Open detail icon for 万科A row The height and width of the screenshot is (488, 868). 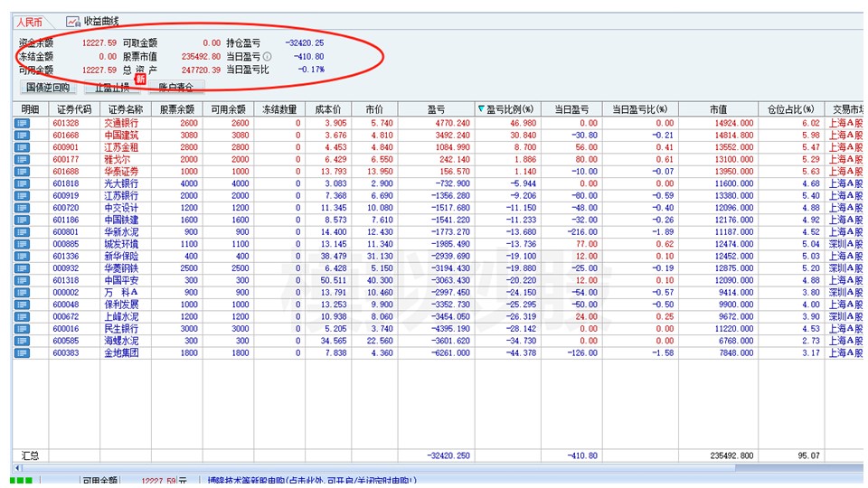(x=22, y=293)
